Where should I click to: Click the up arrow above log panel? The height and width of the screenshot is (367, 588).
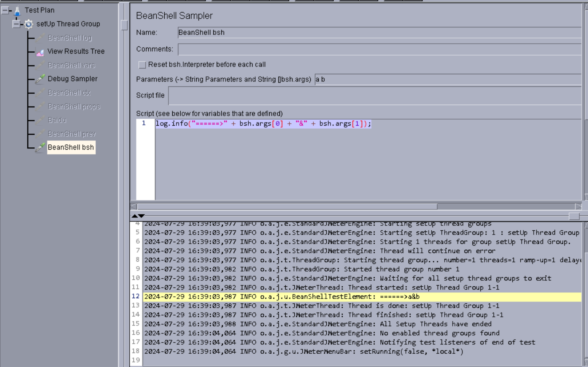click(x=134, y=216)
